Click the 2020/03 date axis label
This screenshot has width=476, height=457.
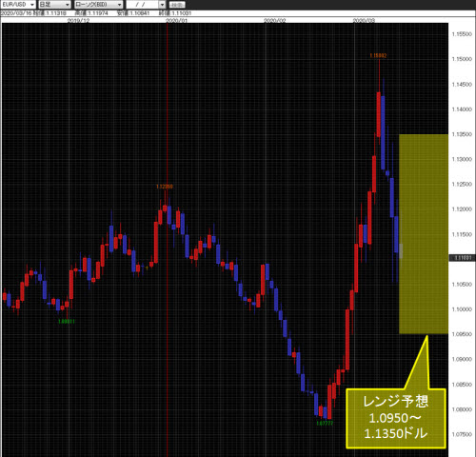(364, 20)
